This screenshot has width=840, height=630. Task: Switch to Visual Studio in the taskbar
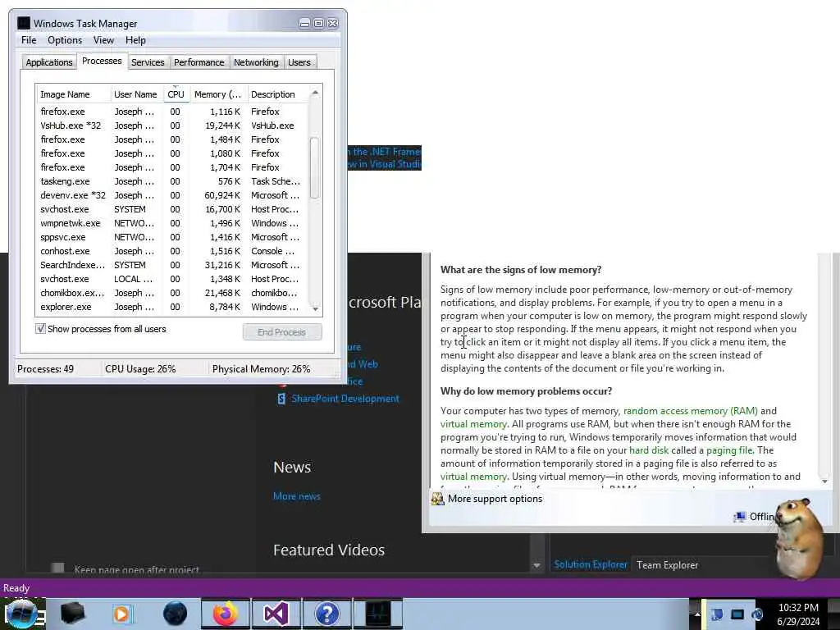point(276,614)
